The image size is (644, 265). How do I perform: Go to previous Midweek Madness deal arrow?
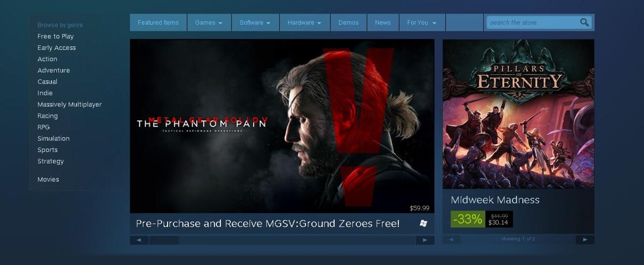coord(451,240)
